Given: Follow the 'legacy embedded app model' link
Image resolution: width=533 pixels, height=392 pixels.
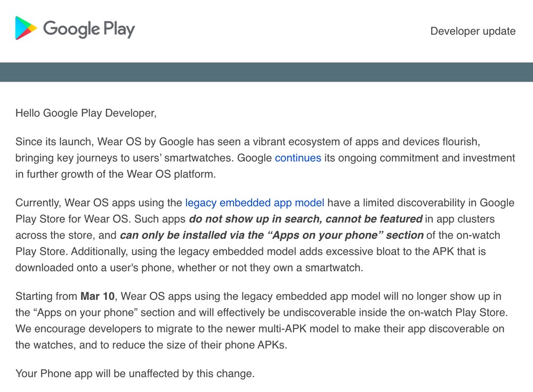Looking at the screenshot, I should [255, 203].
